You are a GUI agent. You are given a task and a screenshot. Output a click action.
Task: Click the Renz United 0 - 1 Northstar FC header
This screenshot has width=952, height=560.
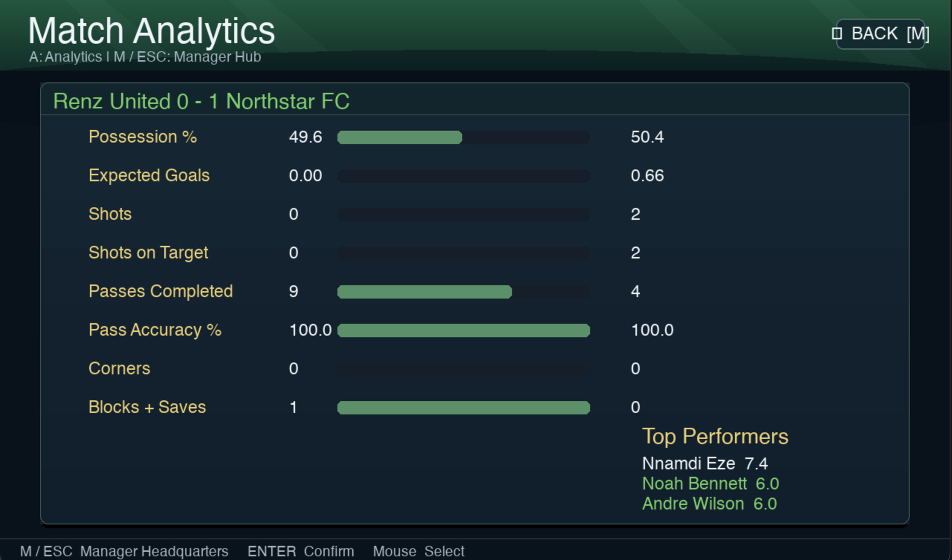coord(201,101)
